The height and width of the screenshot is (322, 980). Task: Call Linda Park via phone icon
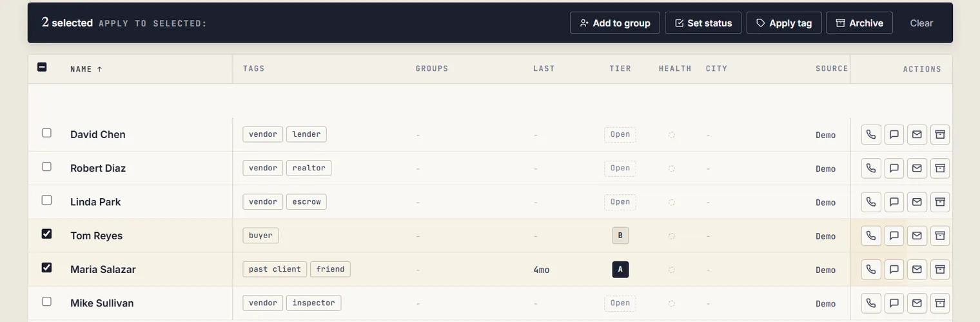click(871, 201)
